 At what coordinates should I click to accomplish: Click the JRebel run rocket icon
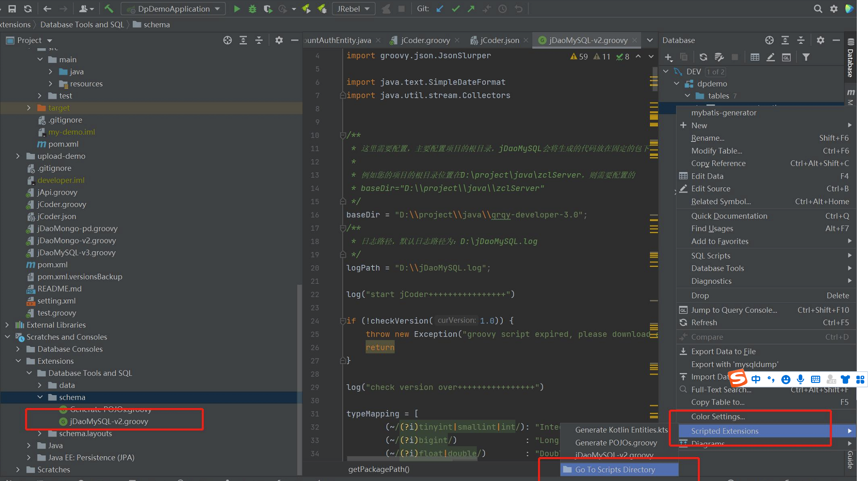306,9
